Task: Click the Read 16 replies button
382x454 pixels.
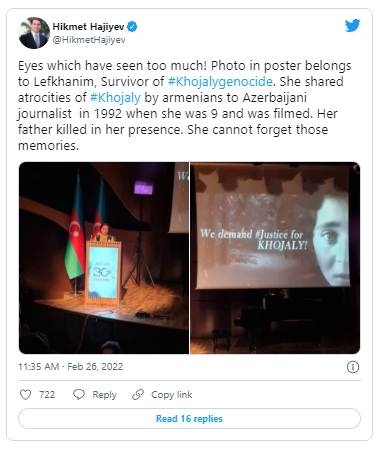Action: coord(189,419)
